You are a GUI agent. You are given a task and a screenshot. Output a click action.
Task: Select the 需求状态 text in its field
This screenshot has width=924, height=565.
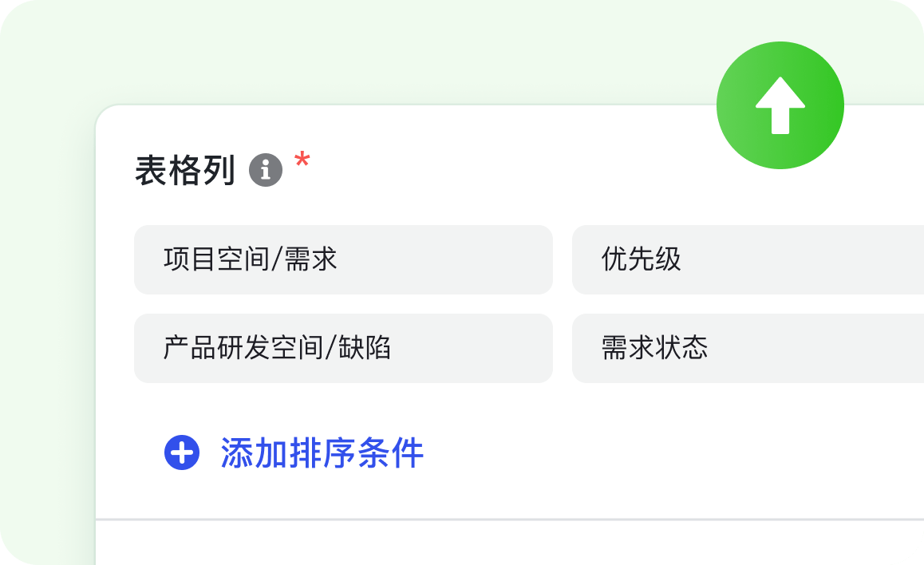pos(654,348)
